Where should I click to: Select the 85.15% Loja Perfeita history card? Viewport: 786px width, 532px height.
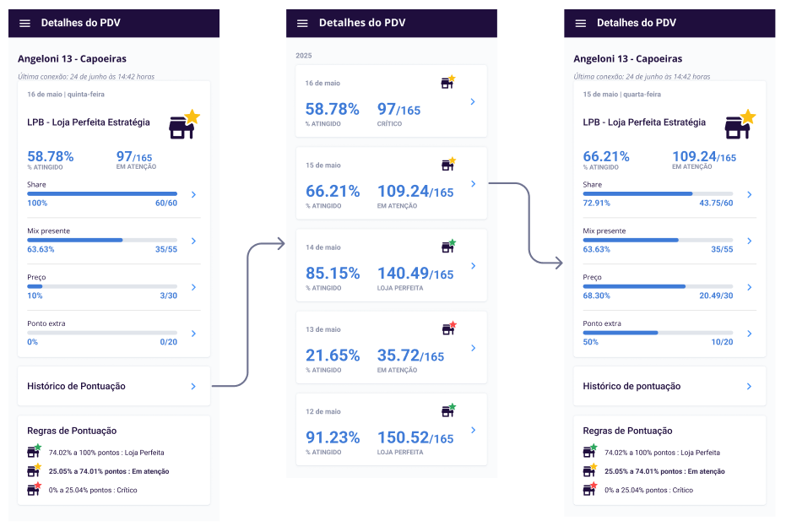(391, 266)
